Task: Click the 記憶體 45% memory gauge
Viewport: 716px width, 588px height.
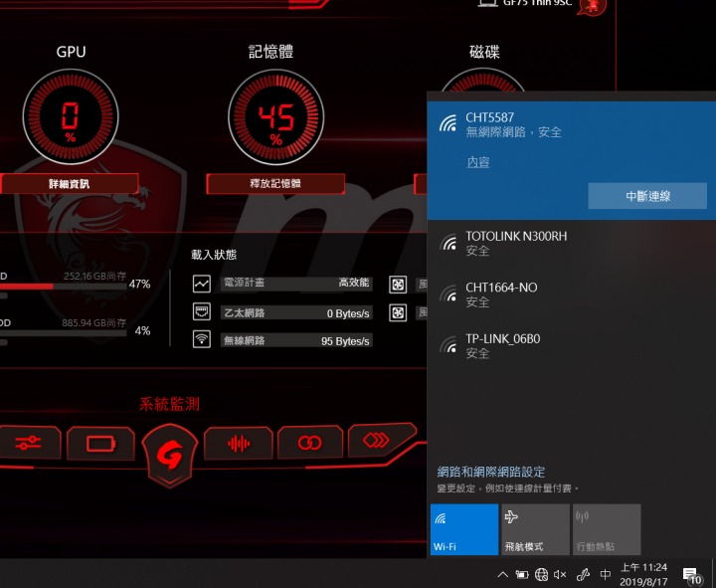Action: [x=275, y=117]
